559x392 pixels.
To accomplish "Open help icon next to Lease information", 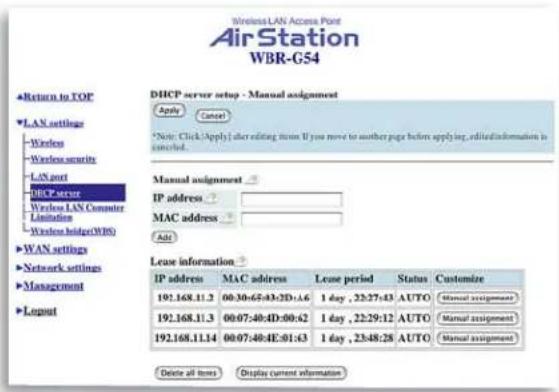I will click(x=241, y=261).
